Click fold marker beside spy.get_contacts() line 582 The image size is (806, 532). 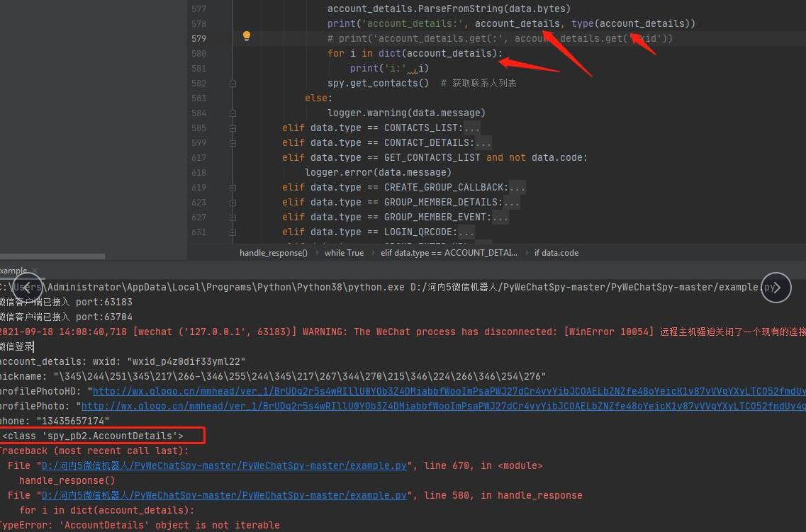tap(233, 83)
